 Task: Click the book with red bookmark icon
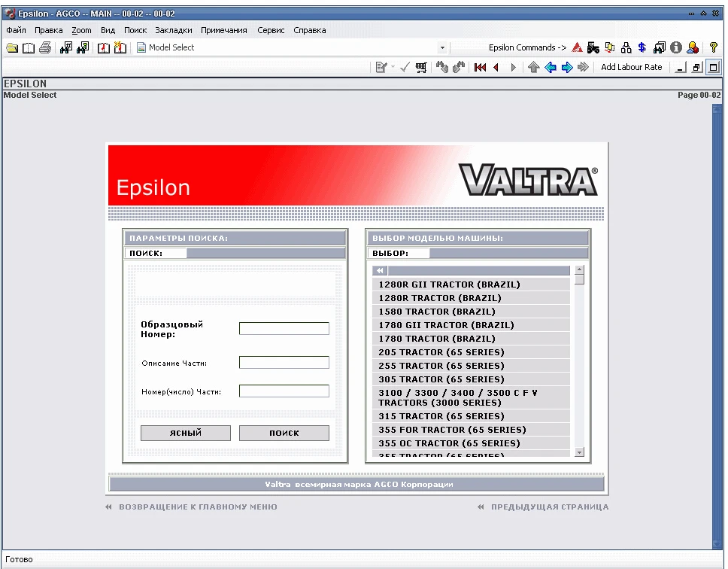click(104, 47)
